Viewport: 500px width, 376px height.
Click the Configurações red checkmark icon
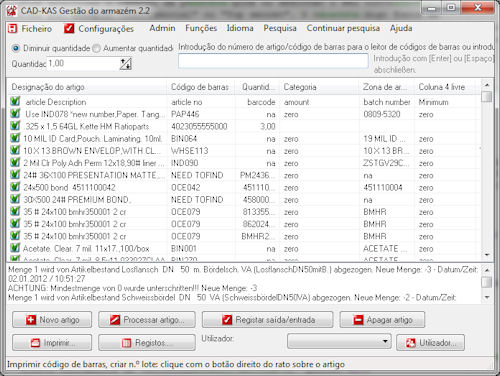pos(69,29)
